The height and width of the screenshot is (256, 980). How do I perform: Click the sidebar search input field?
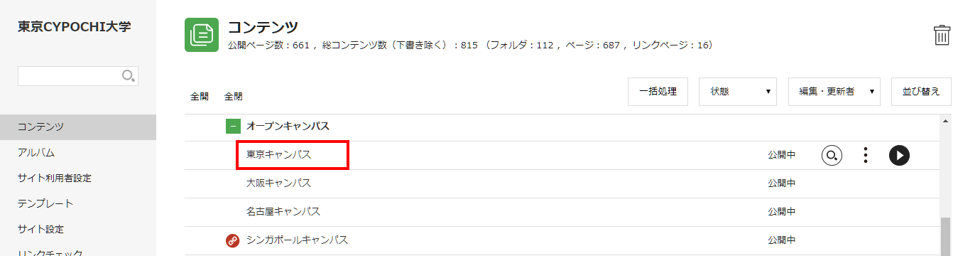[78, 76]
